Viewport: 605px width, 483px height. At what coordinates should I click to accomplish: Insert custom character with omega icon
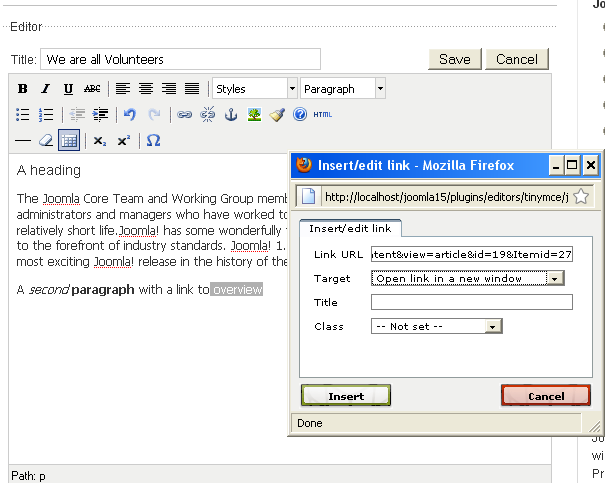pos(153,141)
